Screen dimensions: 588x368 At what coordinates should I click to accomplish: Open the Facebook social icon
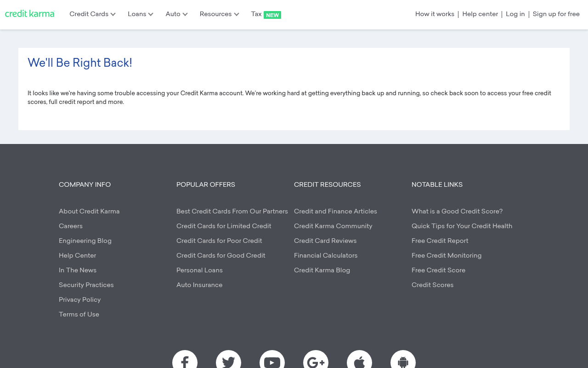click(x=185, y=359)
